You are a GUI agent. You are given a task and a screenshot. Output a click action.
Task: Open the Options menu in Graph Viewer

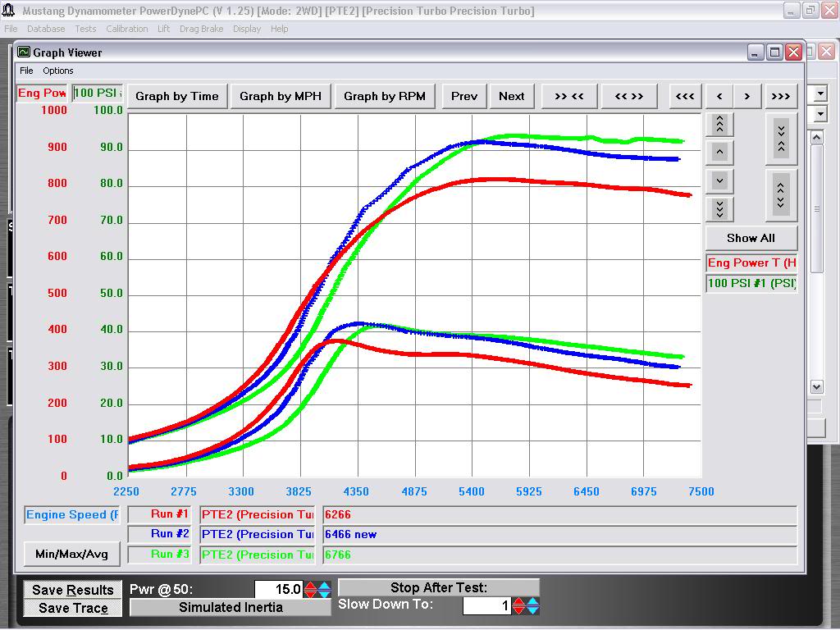click(58, 71)
